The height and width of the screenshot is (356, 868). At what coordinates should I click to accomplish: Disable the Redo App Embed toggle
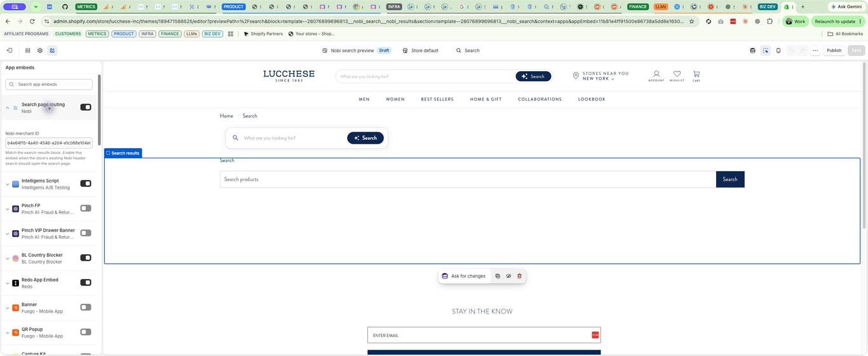86,282
